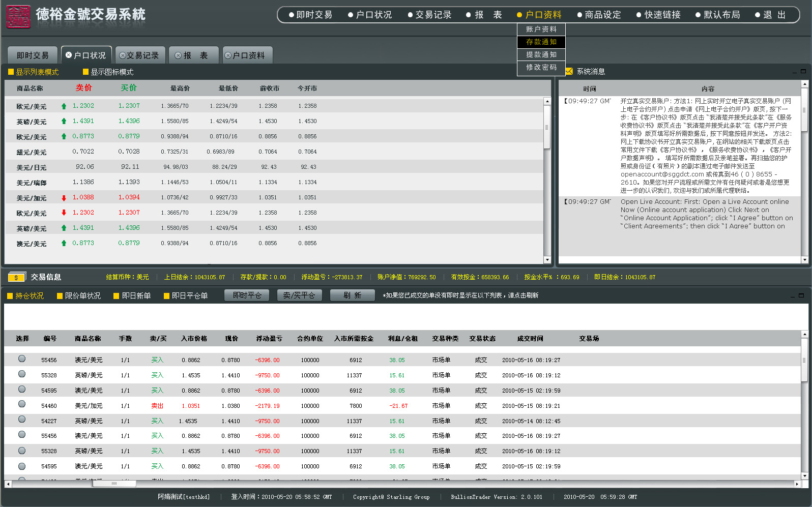
Task: Click the horizontal scrollbar left arrow
Action: tap(8, 484)
